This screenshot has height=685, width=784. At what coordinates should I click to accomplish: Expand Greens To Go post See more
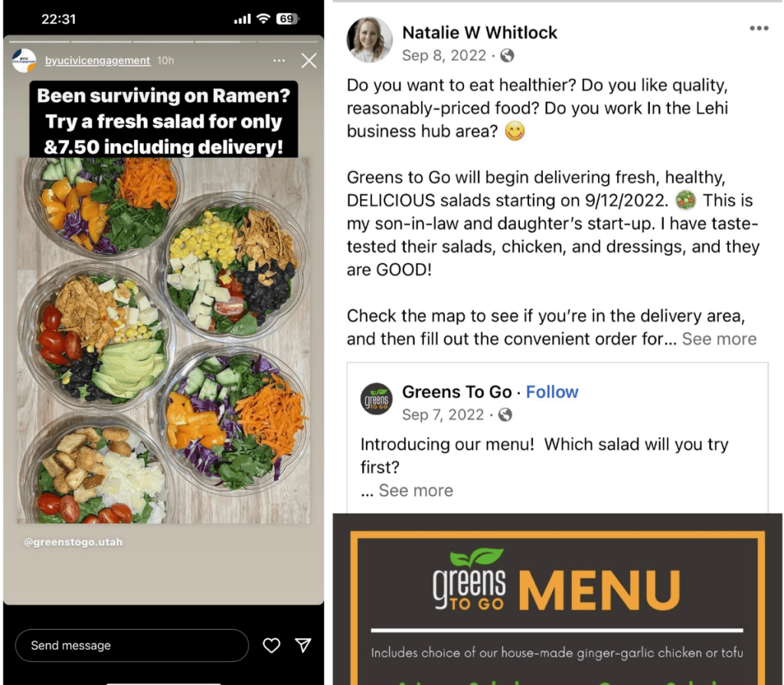(x=416, y=491)
